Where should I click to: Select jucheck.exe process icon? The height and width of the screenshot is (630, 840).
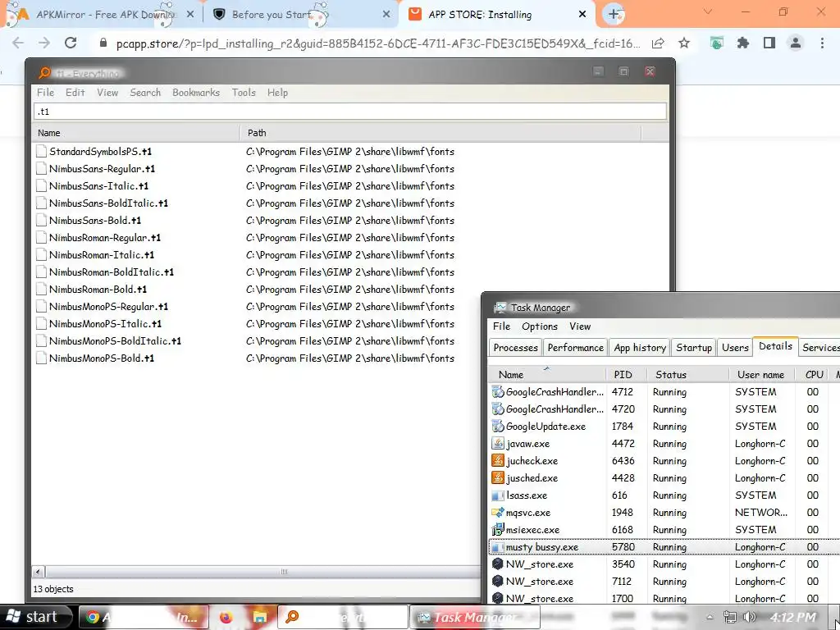click(x=498, y=461)
